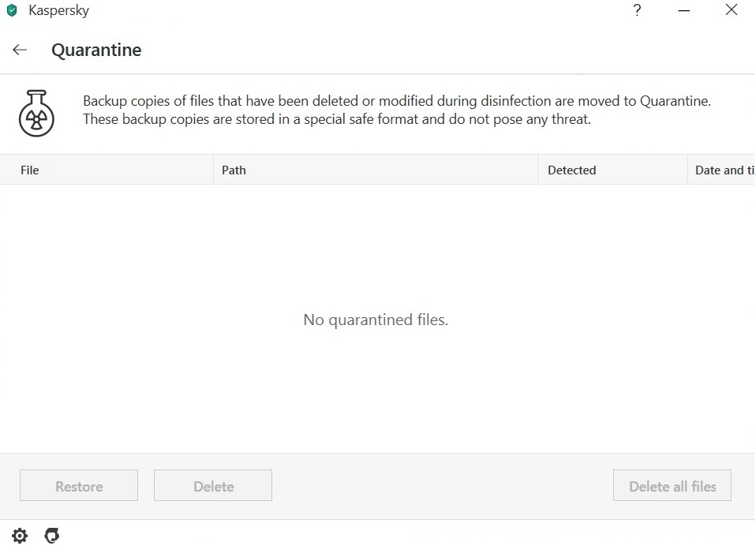Viewport: 756px width, 546px height.
Task: Sort list by the Path column header
Action: point(234,170)
